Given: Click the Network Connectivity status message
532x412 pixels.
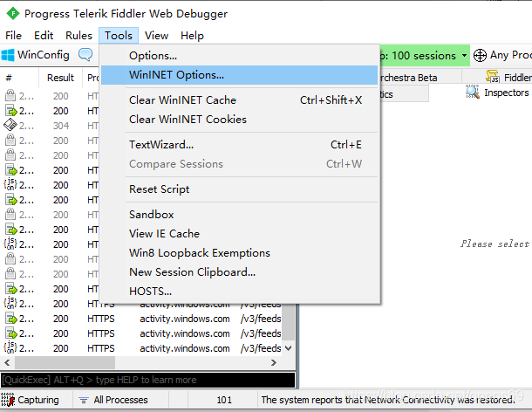Looking at the screenshot, I should 388,400.
